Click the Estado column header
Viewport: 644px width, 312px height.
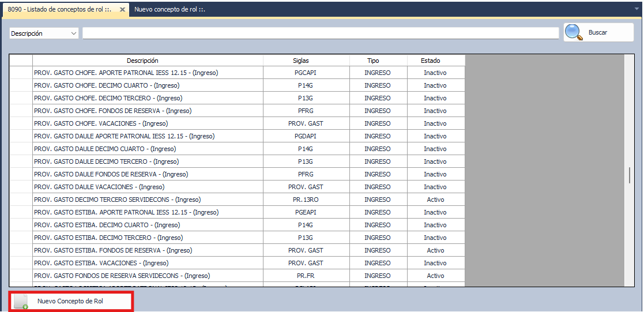click(430, 61)
